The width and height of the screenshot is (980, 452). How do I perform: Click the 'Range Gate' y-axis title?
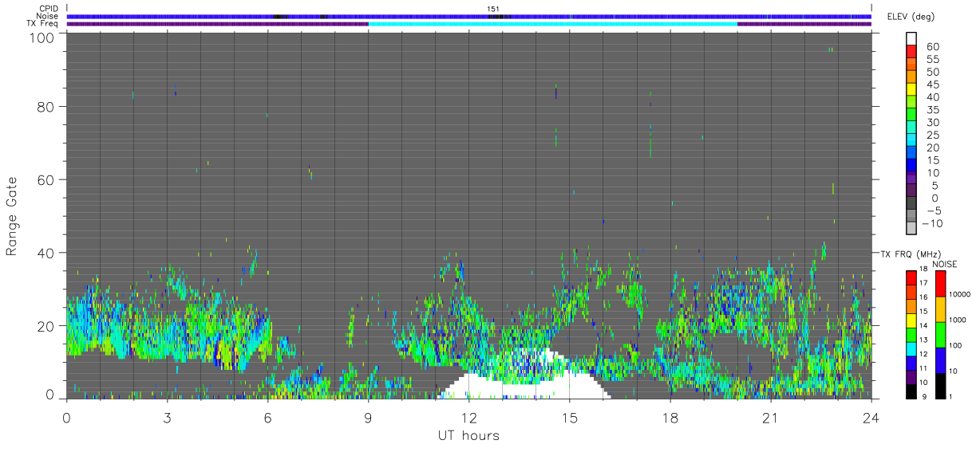[12, 216]
